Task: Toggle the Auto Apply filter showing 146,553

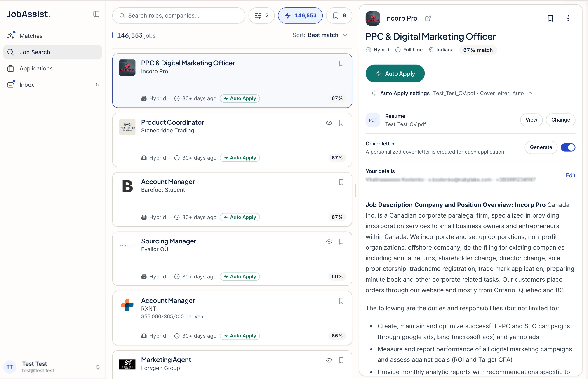Action: 300,16
